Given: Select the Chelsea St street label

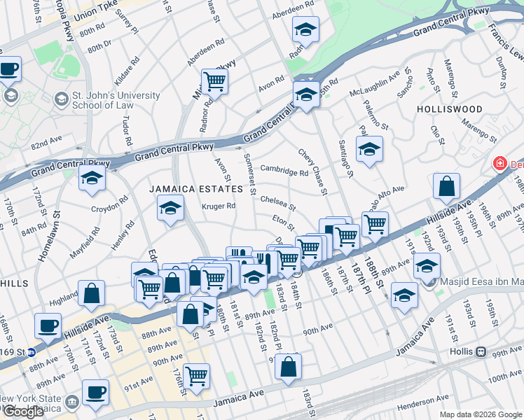Looking at the screenshot, I should pos(278,203).
